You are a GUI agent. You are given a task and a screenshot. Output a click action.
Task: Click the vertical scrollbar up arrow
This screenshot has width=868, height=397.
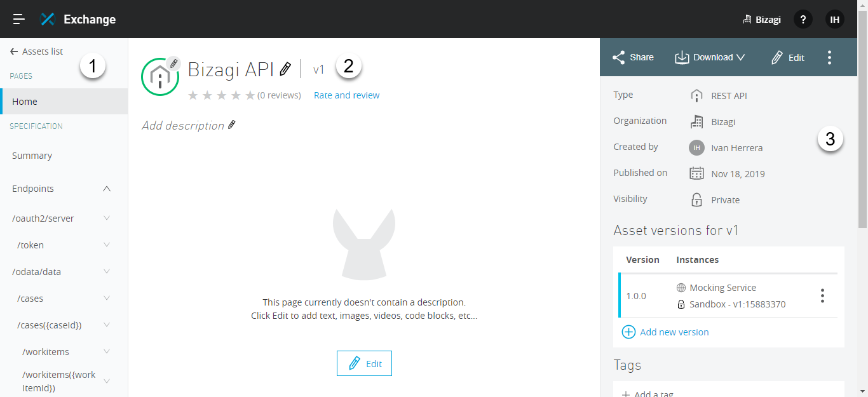click(863, 6)
